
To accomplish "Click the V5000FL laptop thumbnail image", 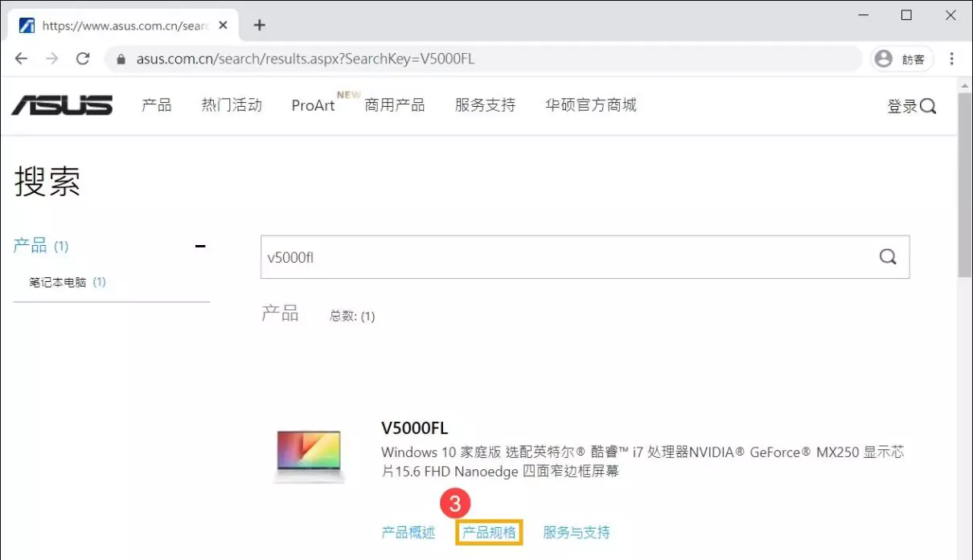I will click(x=308, y=456).
